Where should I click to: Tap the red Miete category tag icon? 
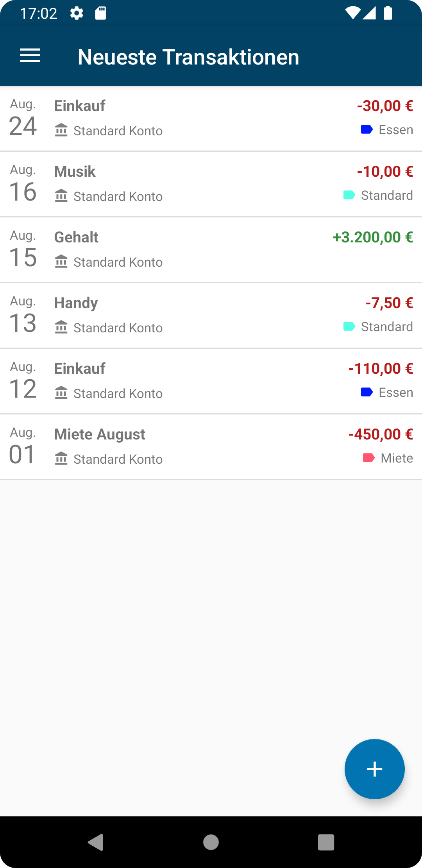coord(369,458)
